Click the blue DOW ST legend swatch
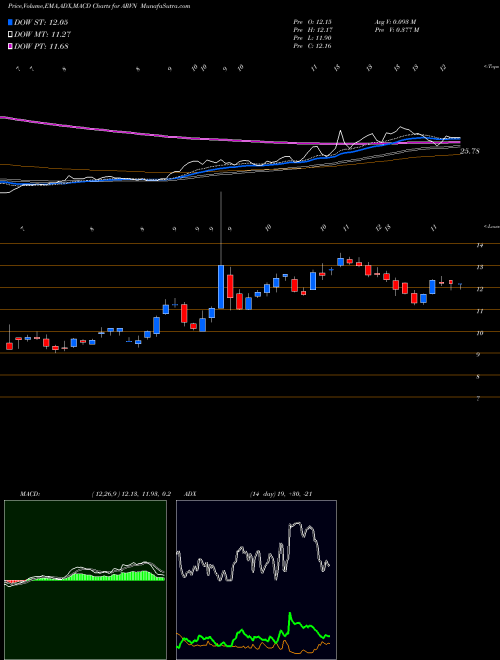500x660 pixels. [10, 22]
